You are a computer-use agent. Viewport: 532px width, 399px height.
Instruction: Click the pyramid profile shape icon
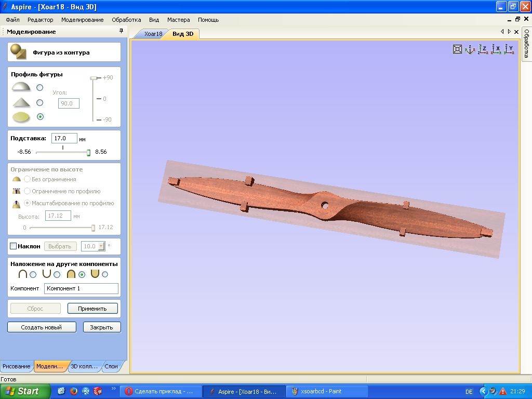tap(21, 102)
